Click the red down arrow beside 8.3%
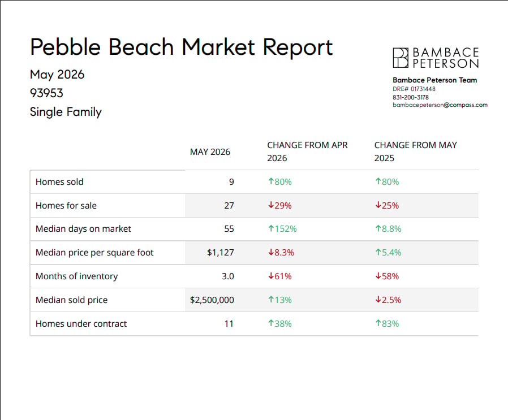The image size is (508, 420). pos(271,252)
